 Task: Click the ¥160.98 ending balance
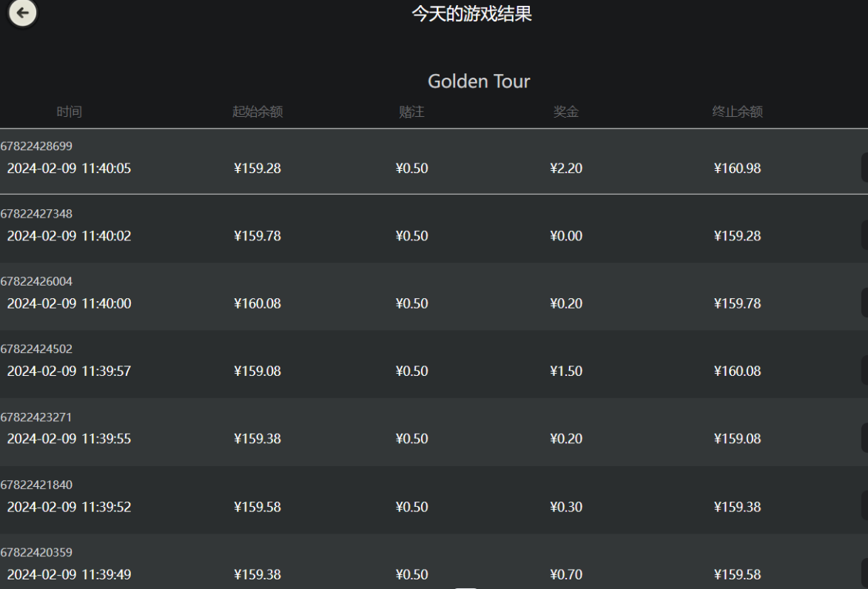click(737, 168)
